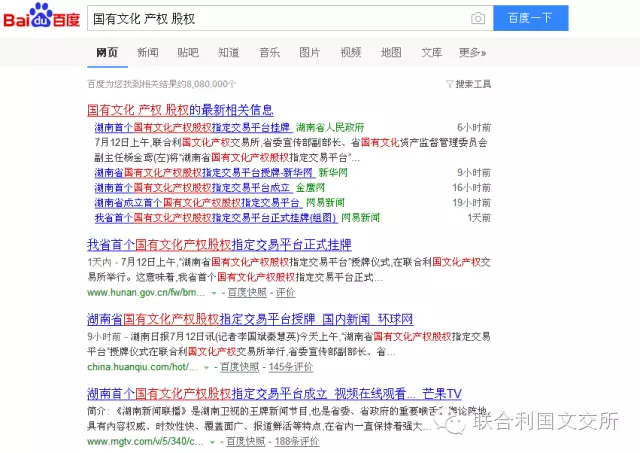The image size is (640, 453).
Task: Open 百度快照 for mgtv result
Action: pyautogui.click(x=245, y=441)
